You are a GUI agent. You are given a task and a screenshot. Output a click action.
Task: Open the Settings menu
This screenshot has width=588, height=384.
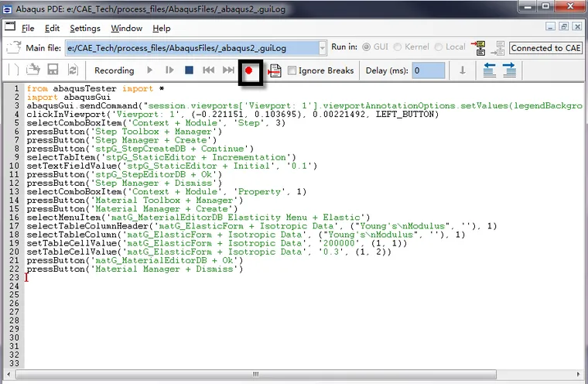[x=85, y=28]
